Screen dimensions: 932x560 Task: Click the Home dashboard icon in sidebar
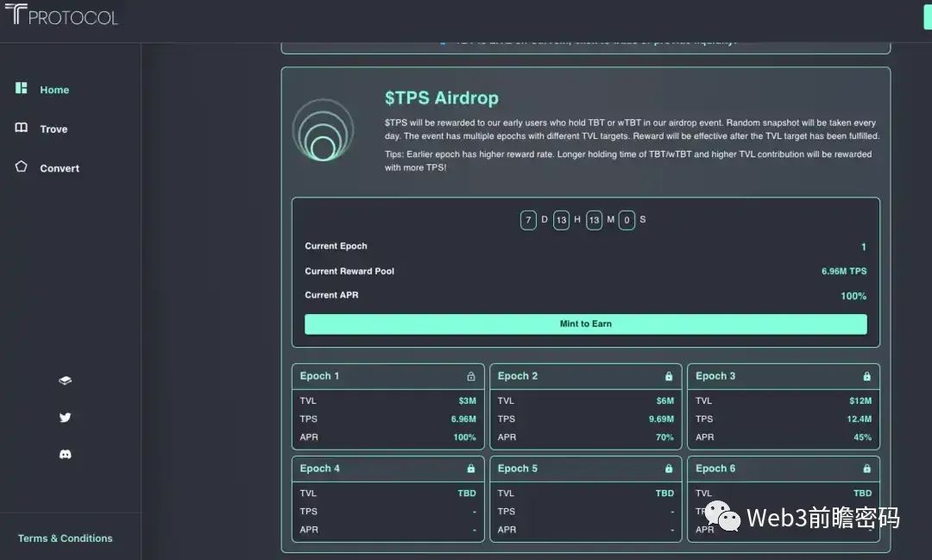[x=22, y=89]
